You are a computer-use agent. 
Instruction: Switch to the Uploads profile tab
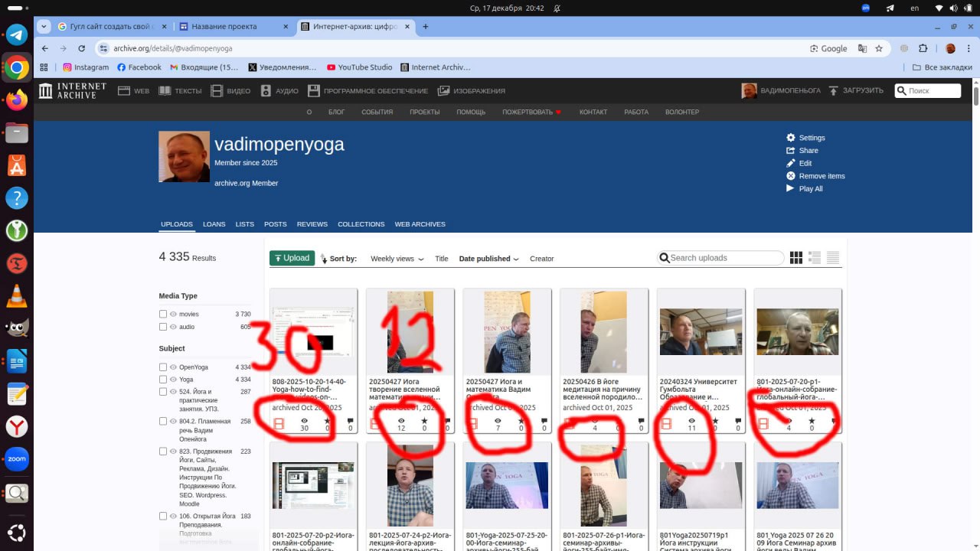click(177, 224)
